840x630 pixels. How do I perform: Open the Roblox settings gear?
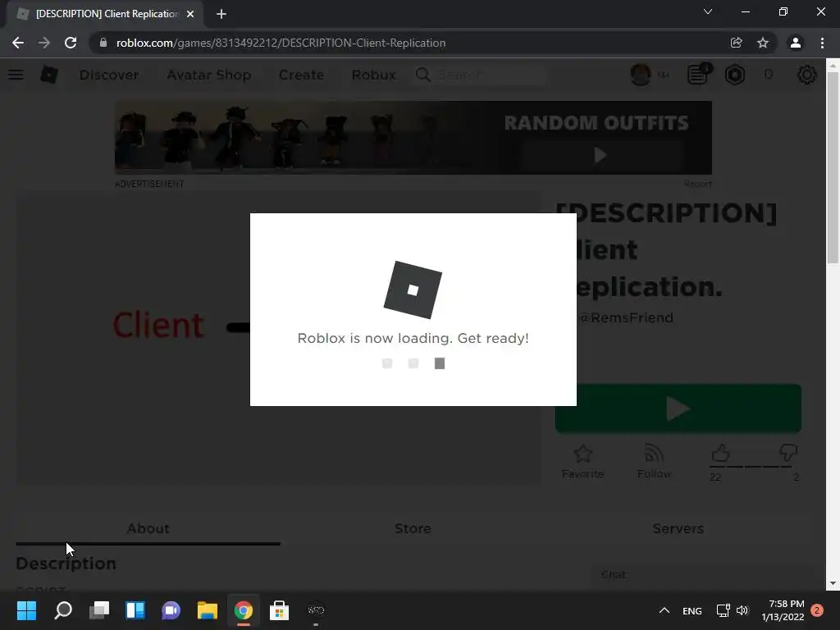click(x=807, y=75)
